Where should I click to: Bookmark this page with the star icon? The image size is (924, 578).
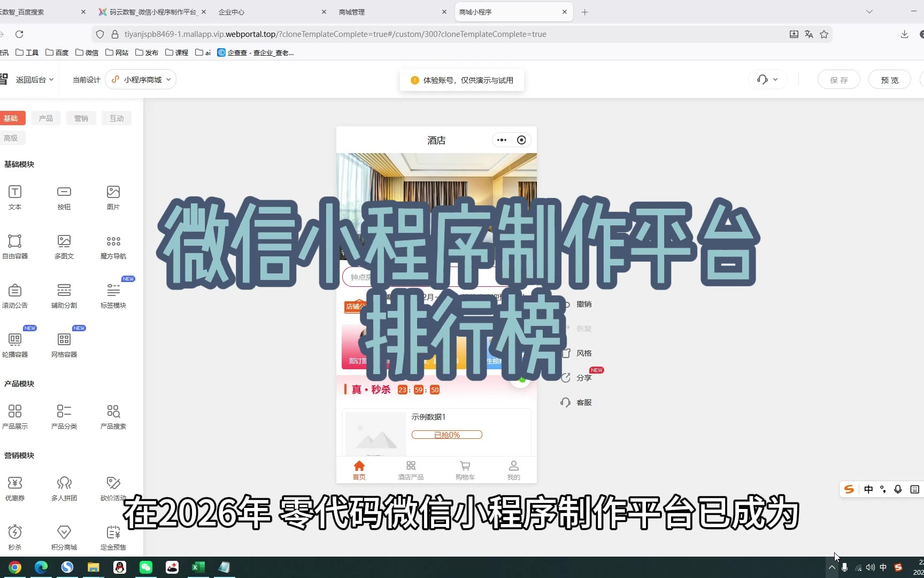pyautogui.click(x=824, y=34)
